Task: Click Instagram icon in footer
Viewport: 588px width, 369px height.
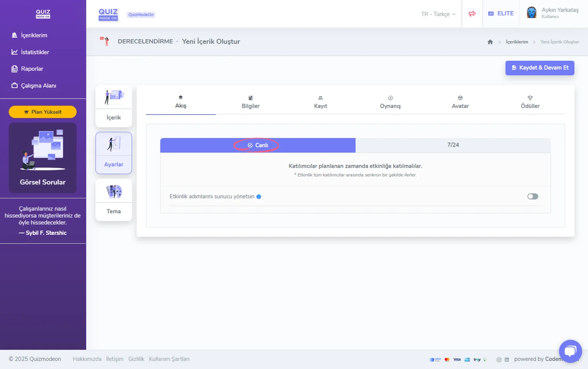Action: coord(499,359)
